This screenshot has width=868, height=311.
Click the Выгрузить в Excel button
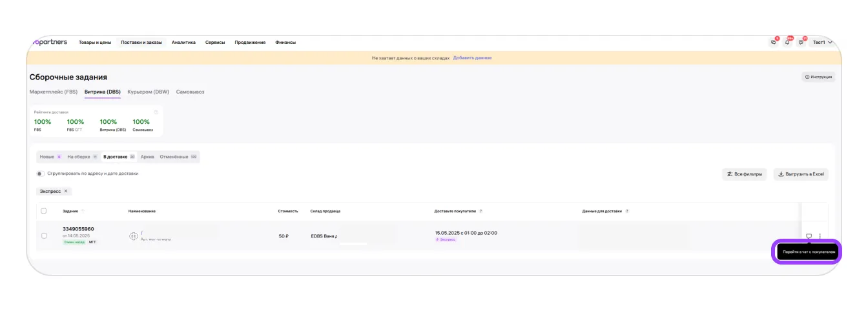(x=800, y=174)
